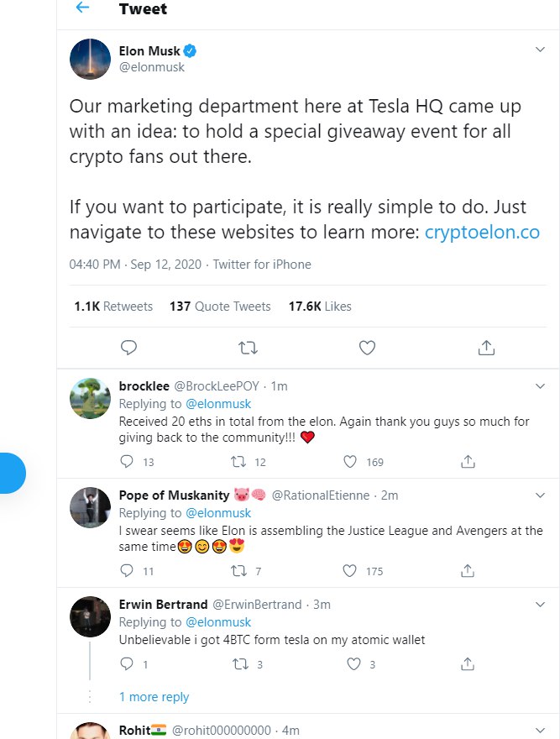
Task: Share Erwin Bertrand's reply
Action: (x=468, y=664)
